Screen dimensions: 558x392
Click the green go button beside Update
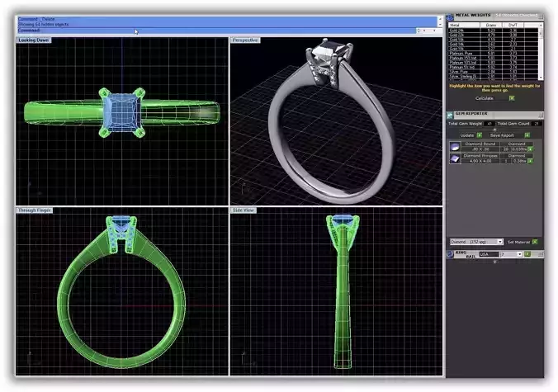pos(480,135)
